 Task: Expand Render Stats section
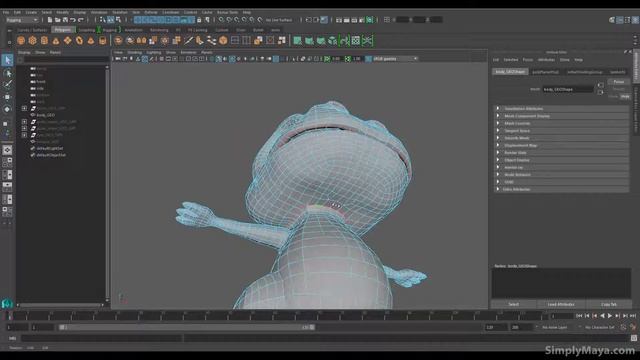(562, 153)
